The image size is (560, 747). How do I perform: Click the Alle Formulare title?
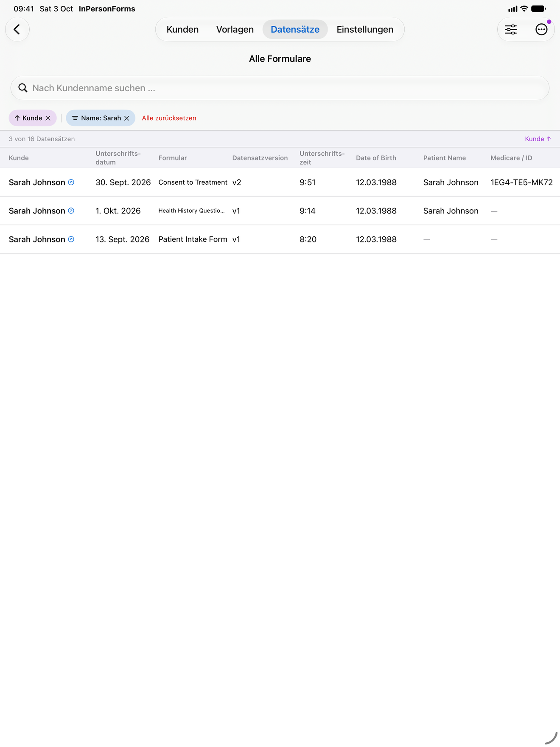pos(280,59)
